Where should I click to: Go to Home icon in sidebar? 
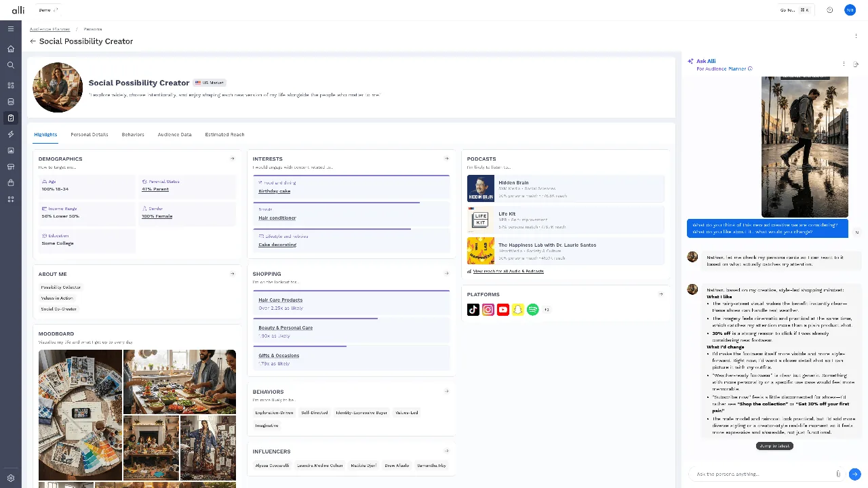click(10, 49)
